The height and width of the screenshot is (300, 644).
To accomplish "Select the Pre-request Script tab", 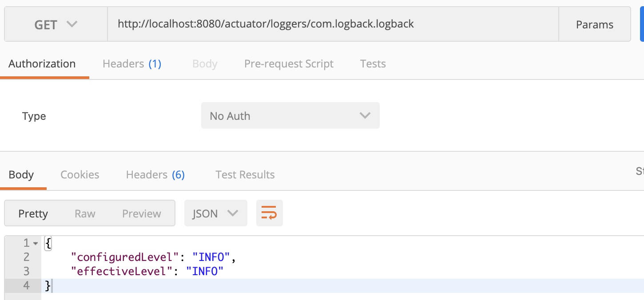I will pos(289,64).
